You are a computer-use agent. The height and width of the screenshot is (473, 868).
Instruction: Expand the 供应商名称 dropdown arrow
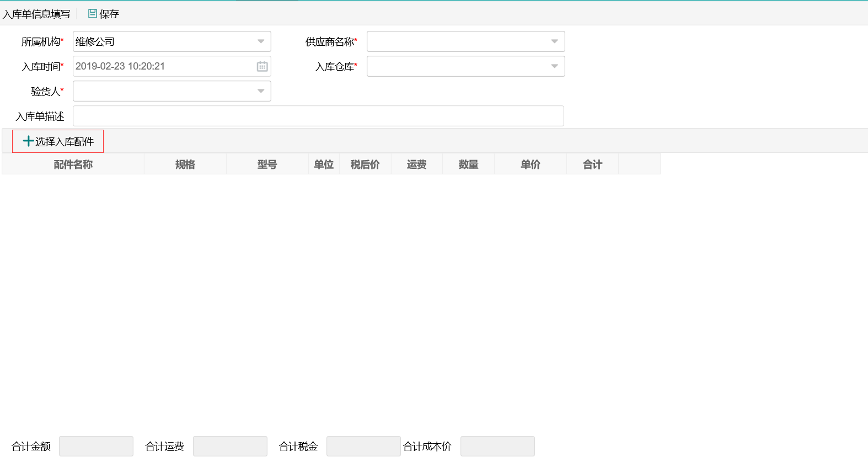(x=555, y=41)
